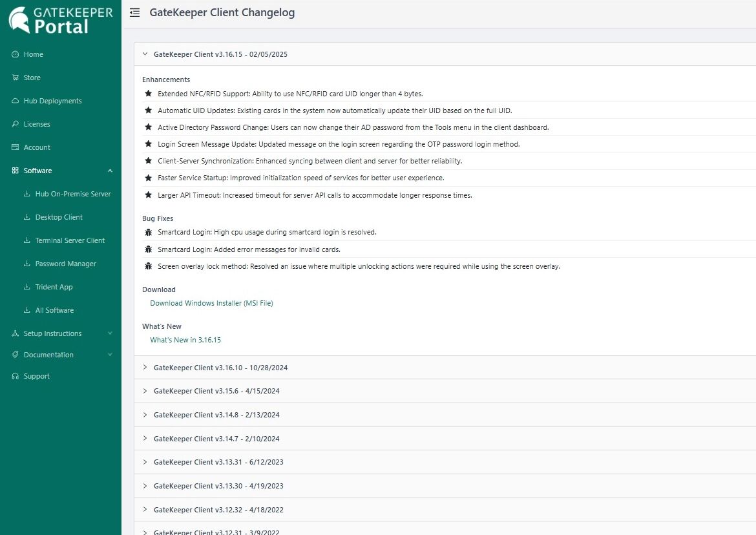The image size is (756, 535).
Task: Click download icon beside Hub On-Premise Server
Action: [27, 194]
